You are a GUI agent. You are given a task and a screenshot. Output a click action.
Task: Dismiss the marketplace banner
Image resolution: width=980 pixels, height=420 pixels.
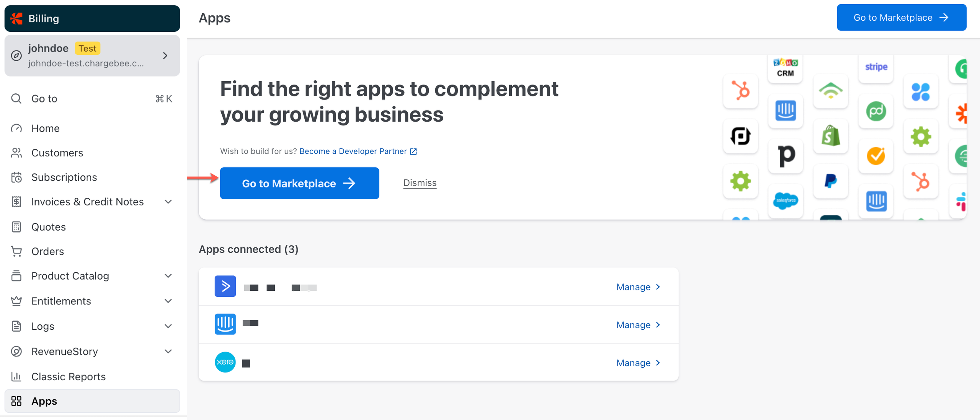click(x=420, y=183)
